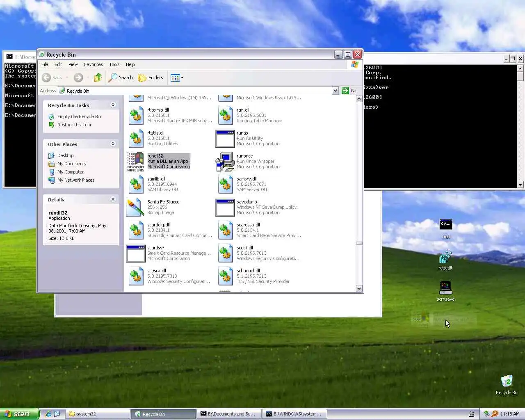Image resolution: width=525 pixels, height=420 pixels.
Task: Collapse the Recycle Bin Tasks panel
Action: [113, 105]
